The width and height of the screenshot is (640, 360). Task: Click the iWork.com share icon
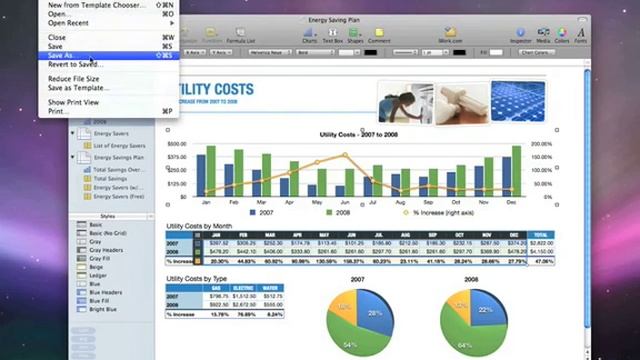[450, 35]
